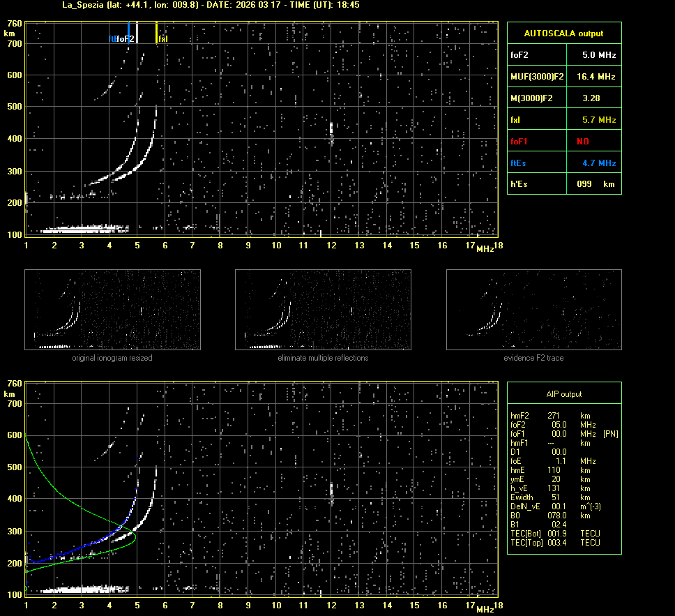Click the B0 078.0 km row in AIP output
Image resolution: width=675 pixels, height=616 pixels.
click(552, 516)
